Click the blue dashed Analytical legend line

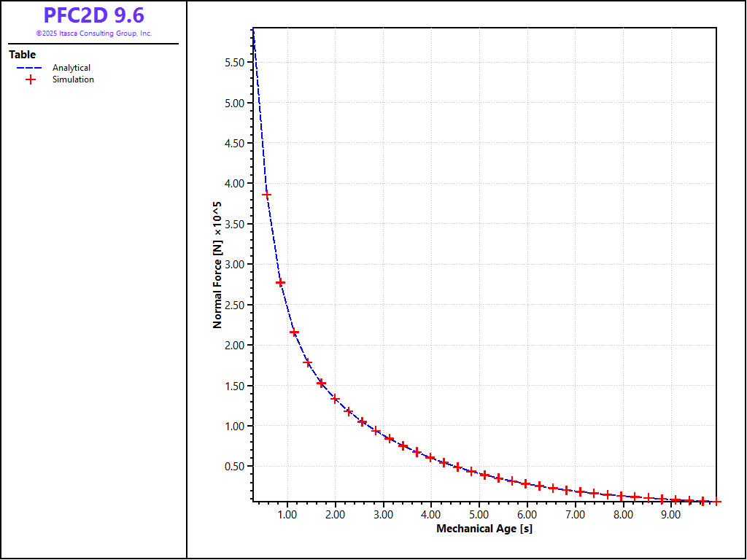pyautogui.click(x=30, y=68)
